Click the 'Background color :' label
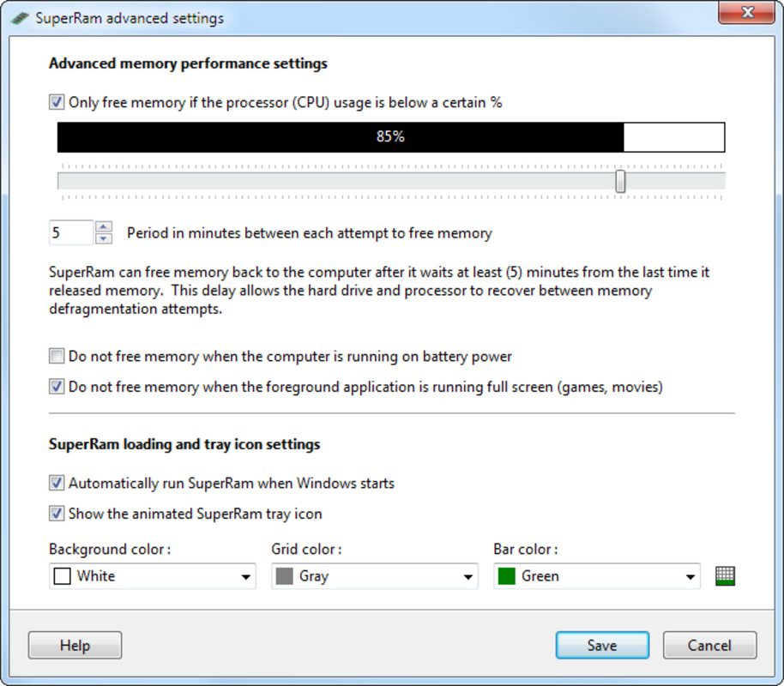The width and height of the screenshot is (784, 686). (x=110, y=549)
